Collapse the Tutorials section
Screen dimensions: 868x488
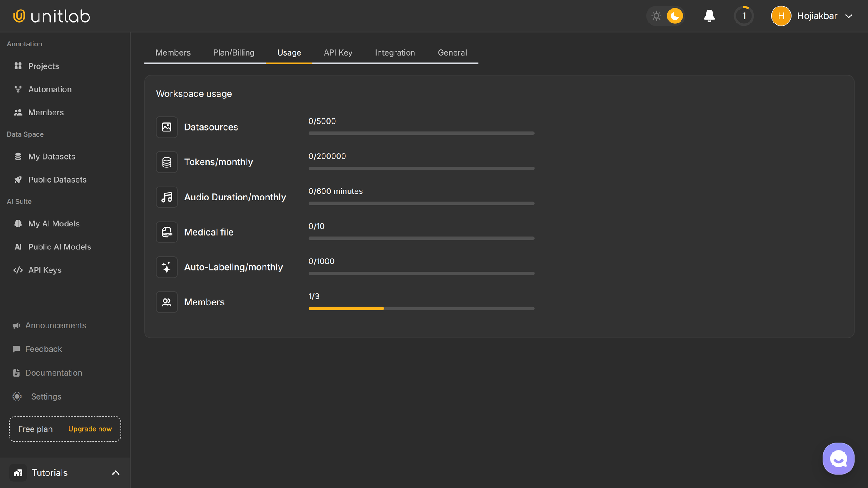pos(115,472)
